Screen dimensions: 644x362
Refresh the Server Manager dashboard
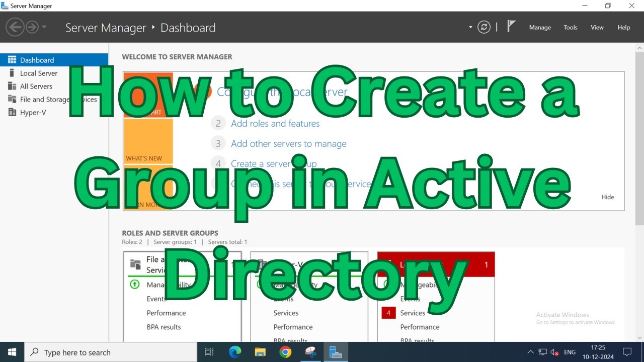[x=484, y=27]
